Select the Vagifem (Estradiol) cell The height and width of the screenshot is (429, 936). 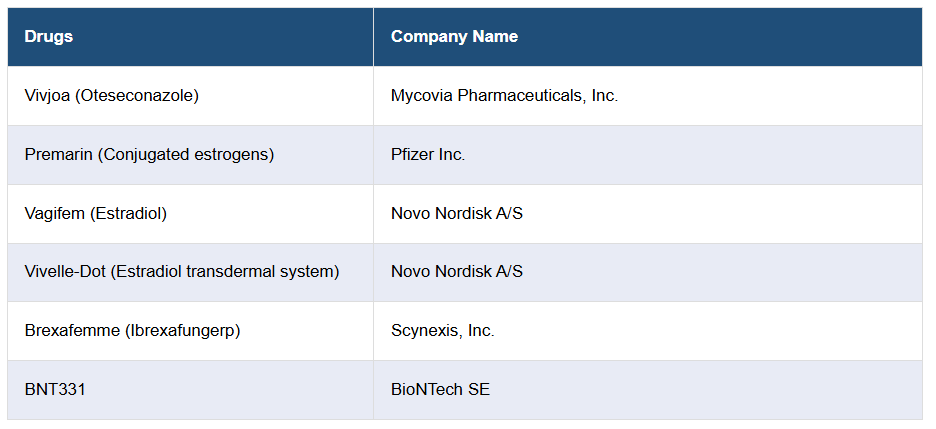(95, 213)
